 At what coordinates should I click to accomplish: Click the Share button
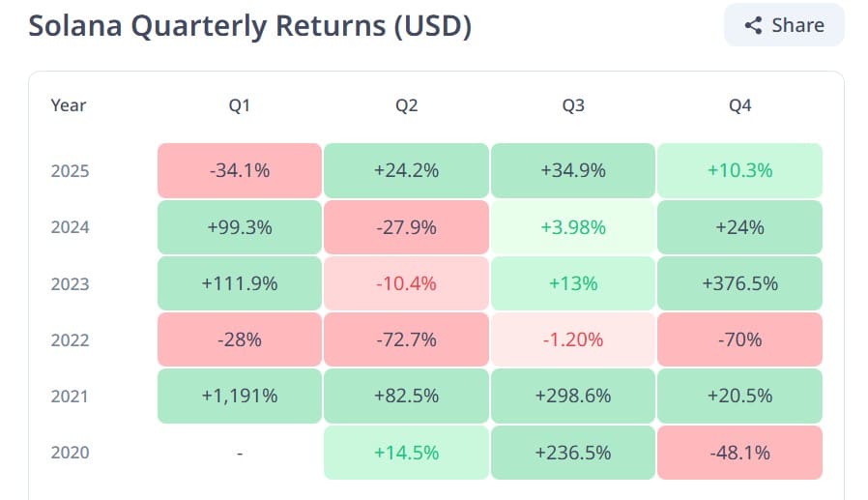click(784, 25)
